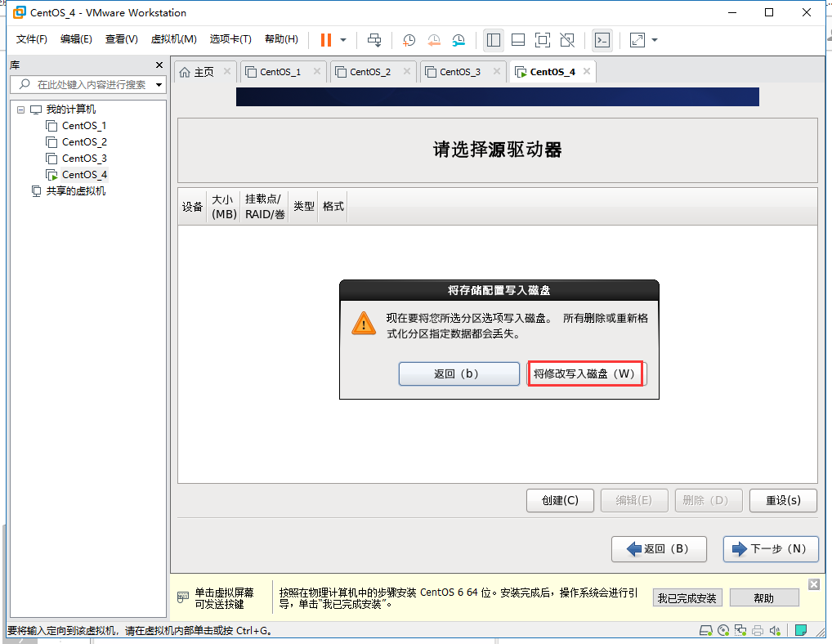Toggle the library sidebar view icon

tap(494, 40)
